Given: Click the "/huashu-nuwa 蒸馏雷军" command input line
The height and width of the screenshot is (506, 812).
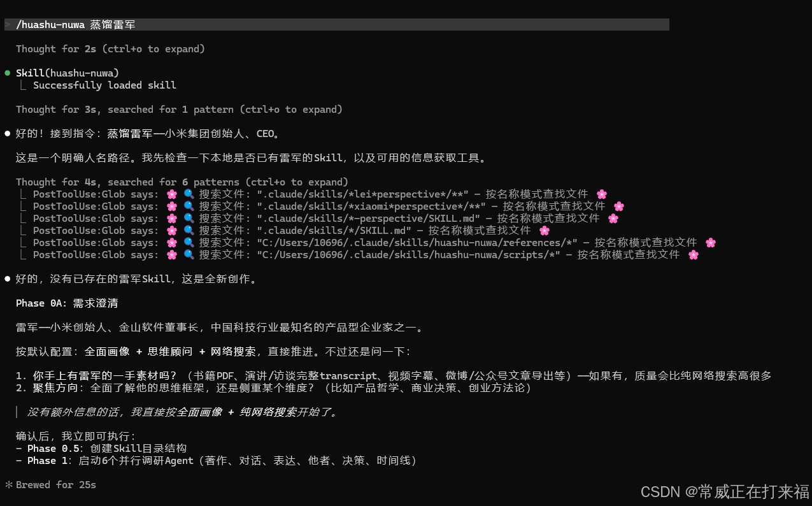Looking at the screenshot, I should (x=336, y=25).
